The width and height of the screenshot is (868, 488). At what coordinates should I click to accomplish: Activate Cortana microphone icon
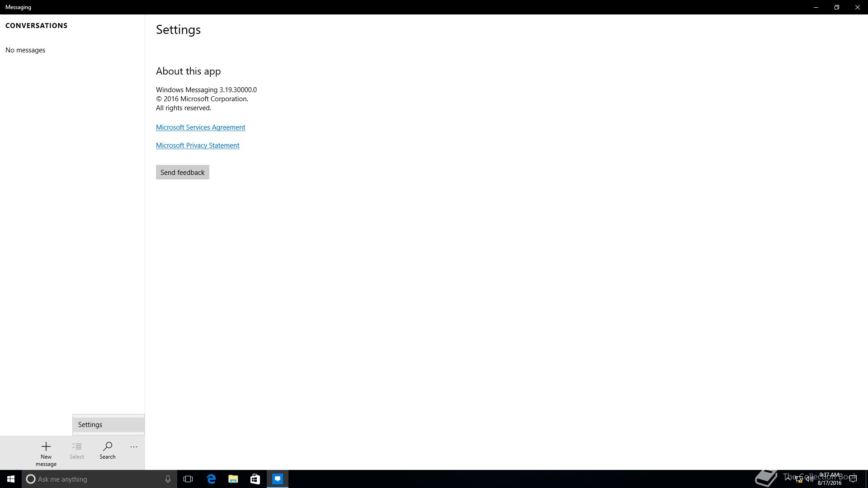point(168,479)
